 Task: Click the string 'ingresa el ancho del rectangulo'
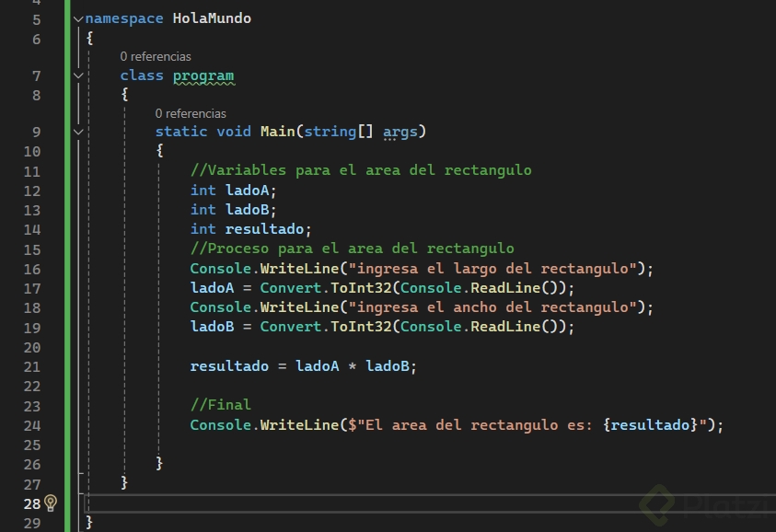click(x=492, y=307)
